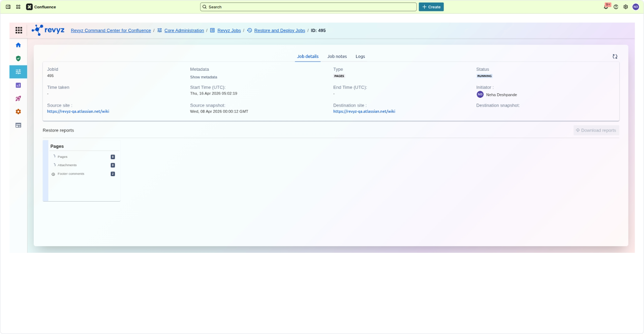644x334 pixels.
Task: Open the Footer comments report row
Action: coord(71,174)
